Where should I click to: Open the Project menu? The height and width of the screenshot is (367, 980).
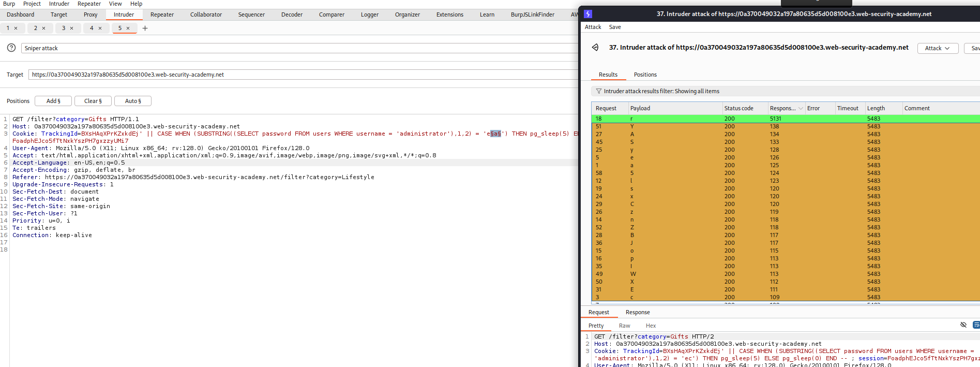[32, 4]
